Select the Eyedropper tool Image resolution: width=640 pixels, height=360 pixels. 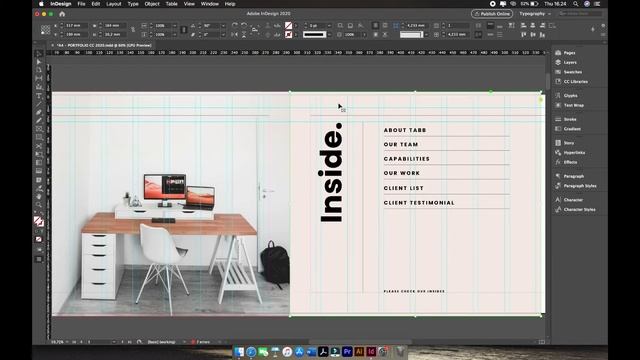[x=39, y=188]
